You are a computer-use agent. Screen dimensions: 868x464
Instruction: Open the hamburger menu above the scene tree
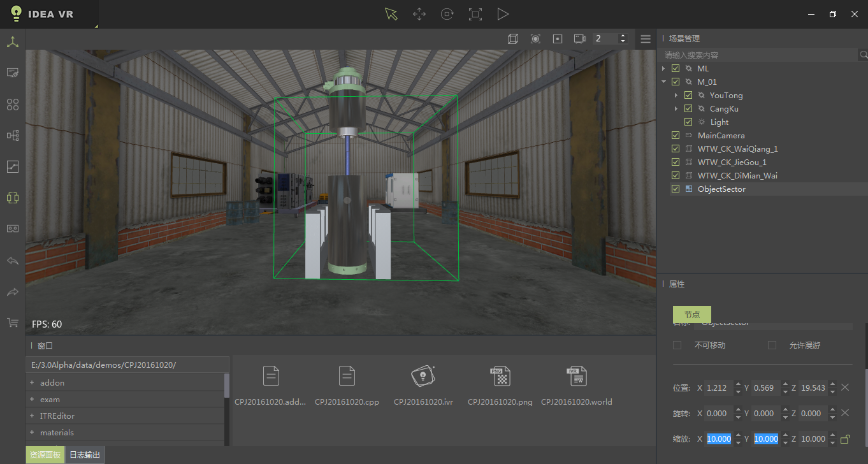[x=645, y=38]
